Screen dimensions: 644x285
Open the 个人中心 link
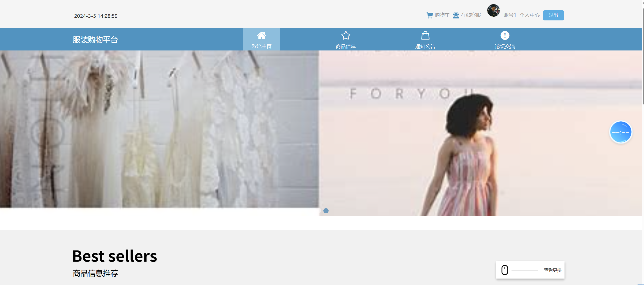[x=529, y=15]
